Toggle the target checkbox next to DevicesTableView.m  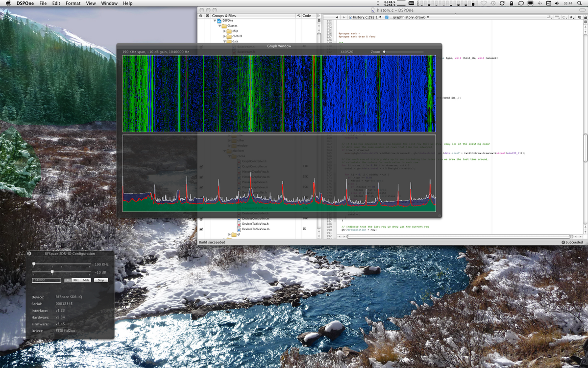tap(201, 229)
